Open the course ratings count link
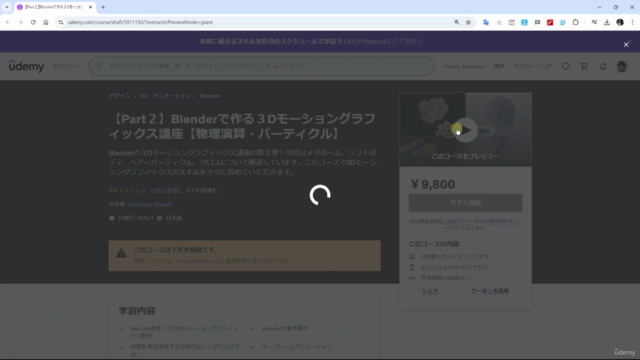The width and height of the screenshot is (640, 360). coord(165,191)
